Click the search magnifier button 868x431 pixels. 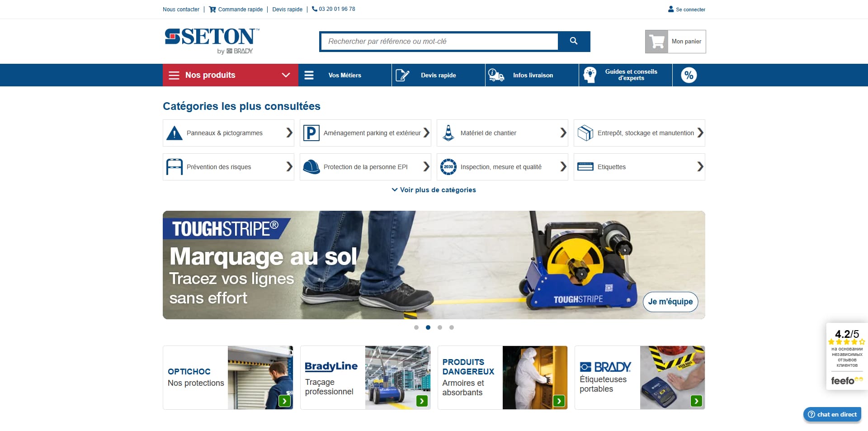[573, 41]
